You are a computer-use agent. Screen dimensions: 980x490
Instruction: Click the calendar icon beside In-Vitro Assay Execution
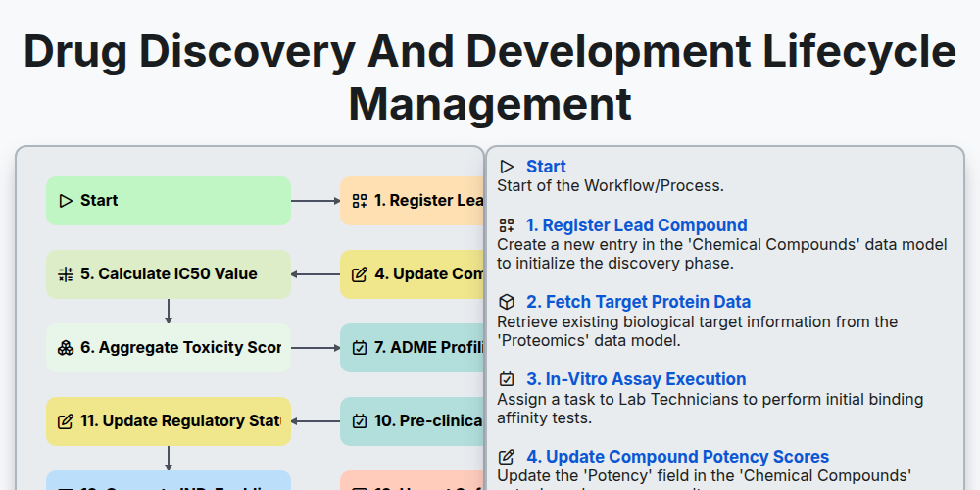click(x=507, y=379)
